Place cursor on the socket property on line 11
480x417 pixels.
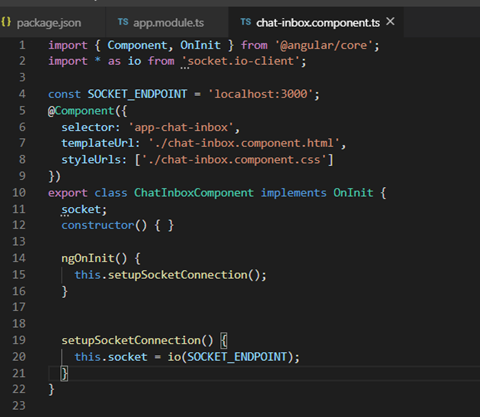pos(81,209)
